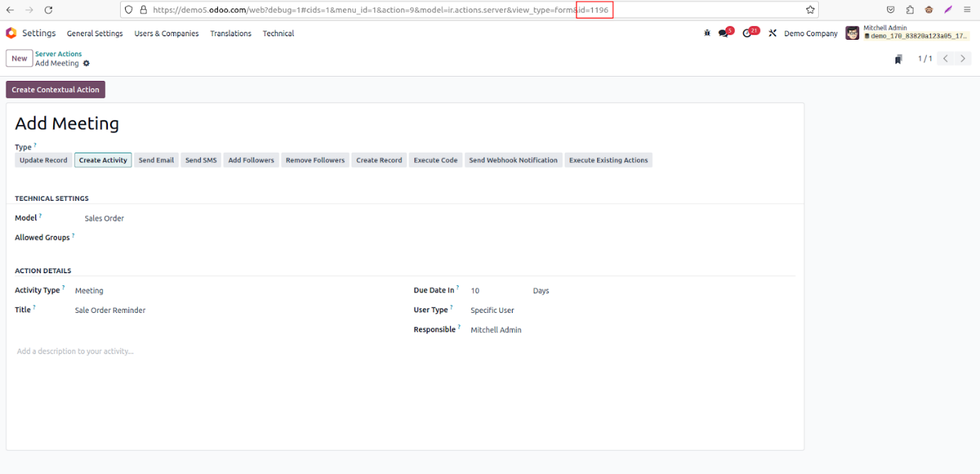Click the Settings app title
Viewport: 980px width, 474px height.
39,33
